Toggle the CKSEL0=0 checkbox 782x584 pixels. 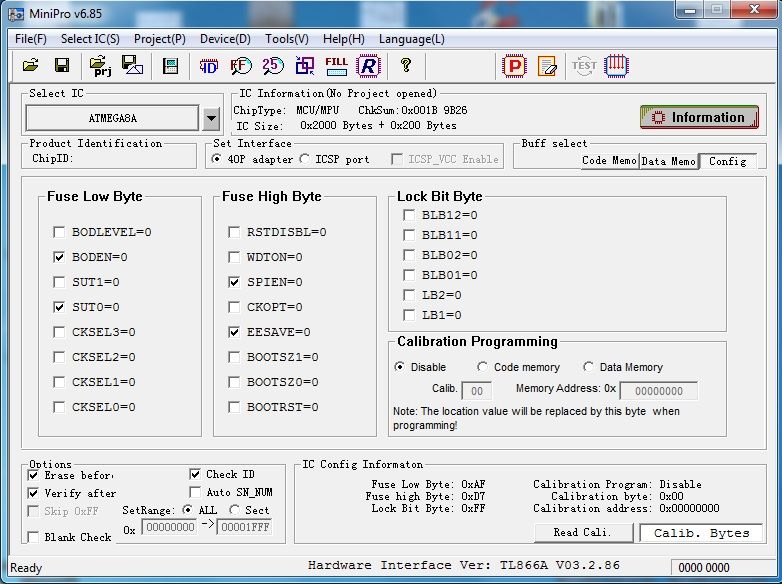59,407
